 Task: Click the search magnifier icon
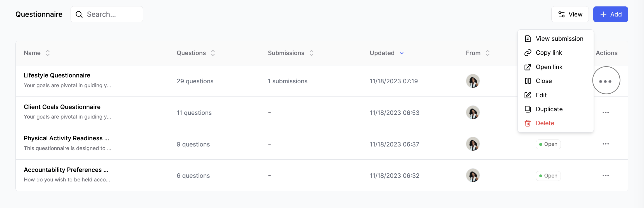(79, 14)
